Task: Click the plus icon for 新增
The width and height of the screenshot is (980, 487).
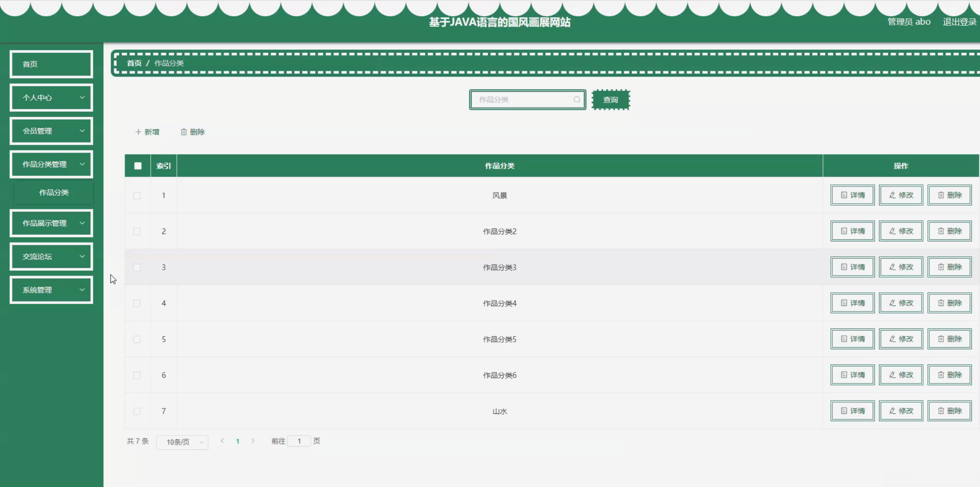Action: point(138,132)
